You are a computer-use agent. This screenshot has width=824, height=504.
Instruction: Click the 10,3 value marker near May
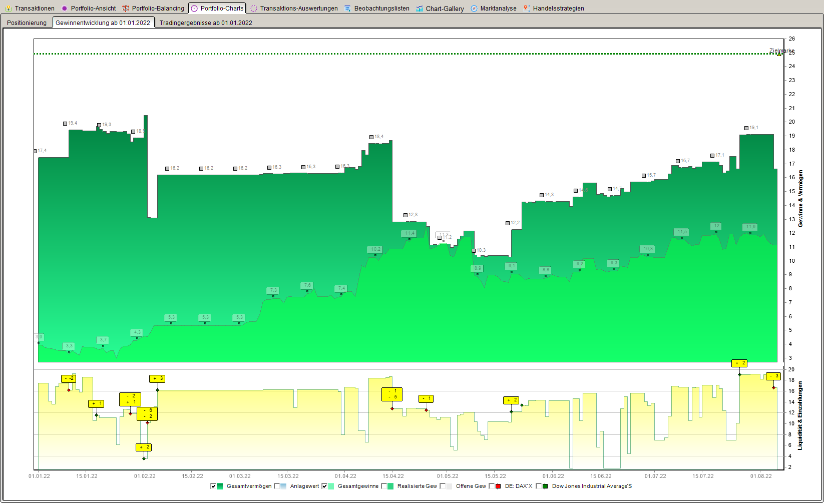(x=474, y=251)
